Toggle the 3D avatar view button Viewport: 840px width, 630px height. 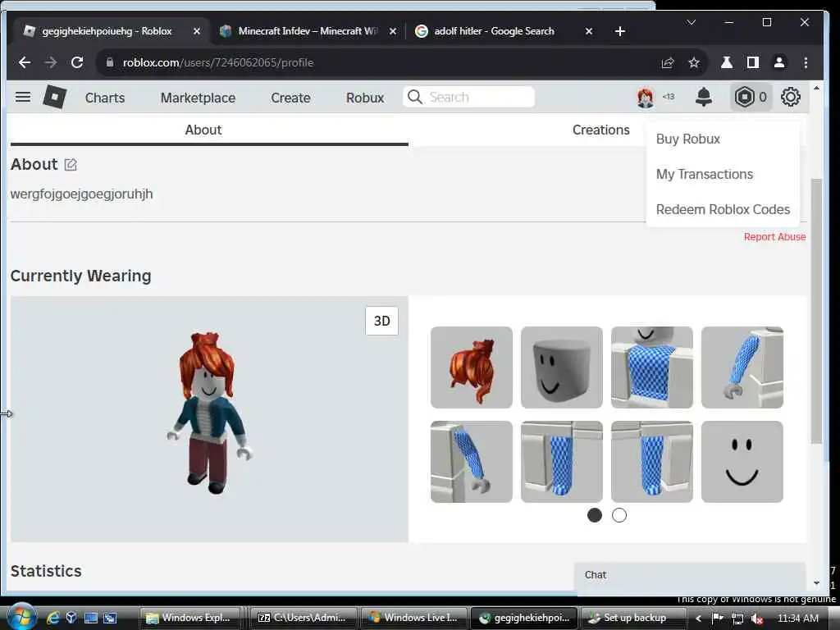382,321
